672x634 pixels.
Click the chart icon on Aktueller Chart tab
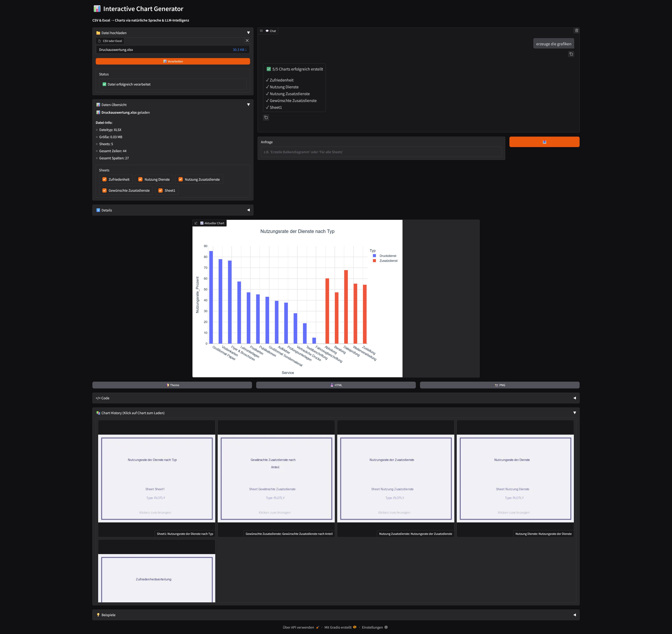(x=196, y=223)
